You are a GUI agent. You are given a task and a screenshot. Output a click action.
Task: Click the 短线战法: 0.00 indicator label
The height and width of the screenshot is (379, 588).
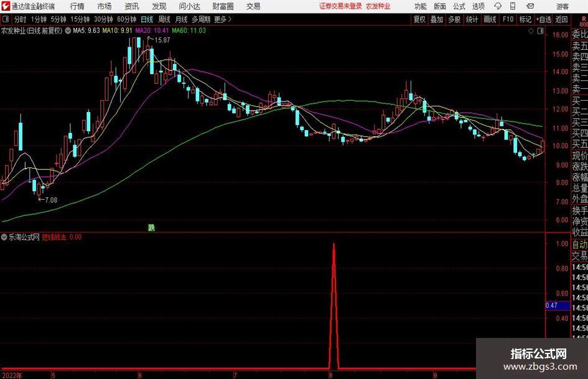tap(62, 237)
